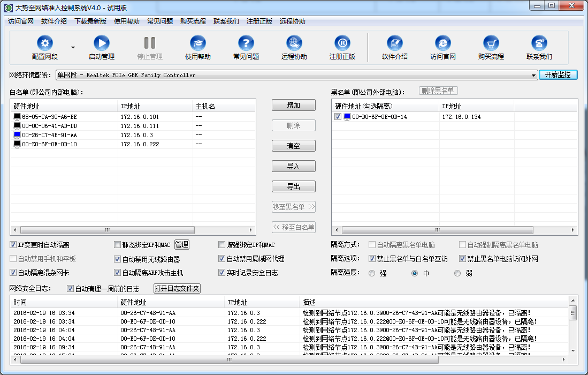588x375 pixels.
Task: Click the 打开日志文件夹 button
Action: click(x=177, y=289)
